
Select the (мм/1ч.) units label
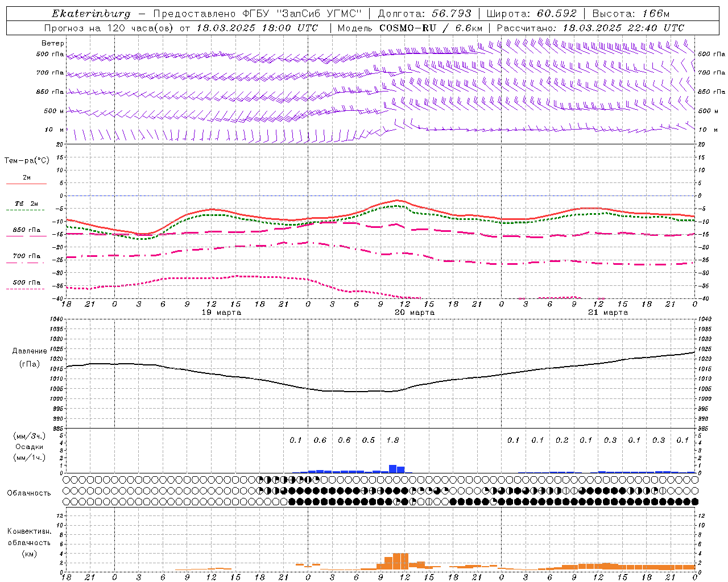click(x=30, y=458)
